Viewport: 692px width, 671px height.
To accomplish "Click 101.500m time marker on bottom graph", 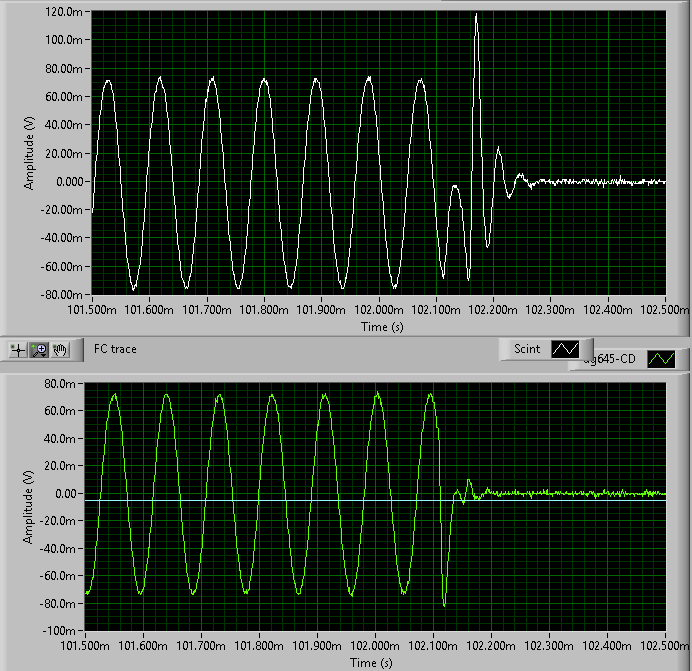I will pyautogui.click(x=85, y=646).
